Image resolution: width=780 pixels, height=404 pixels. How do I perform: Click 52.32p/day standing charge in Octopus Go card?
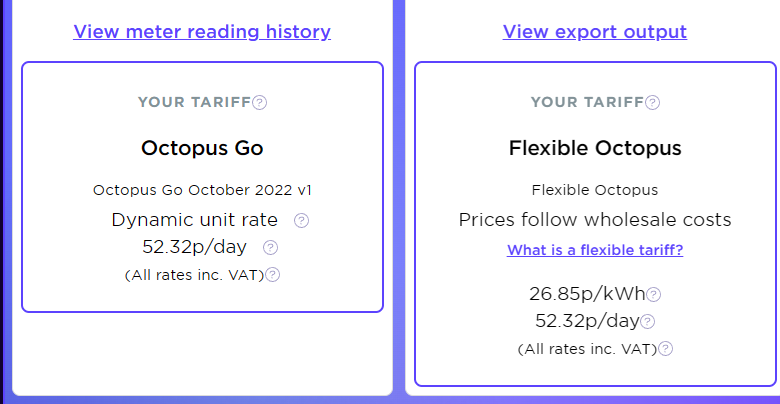(x=195, y=247)
